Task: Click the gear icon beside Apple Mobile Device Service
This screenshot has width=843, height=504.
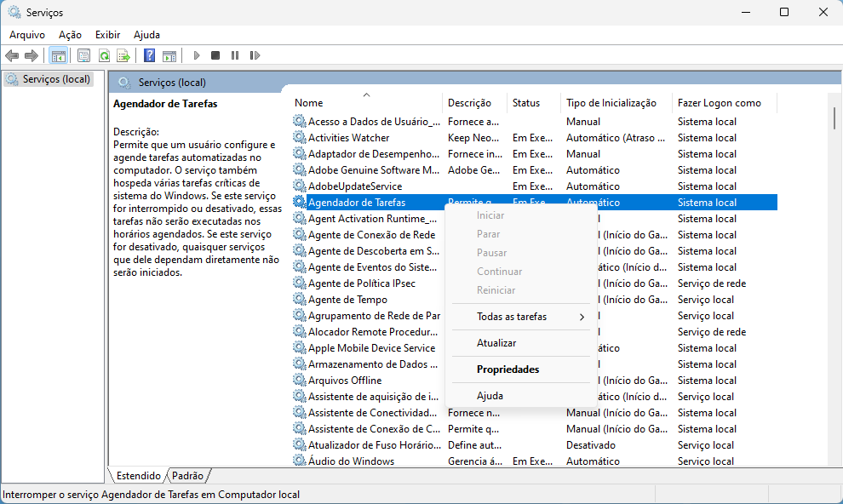Action: click(x=300, y=347)
